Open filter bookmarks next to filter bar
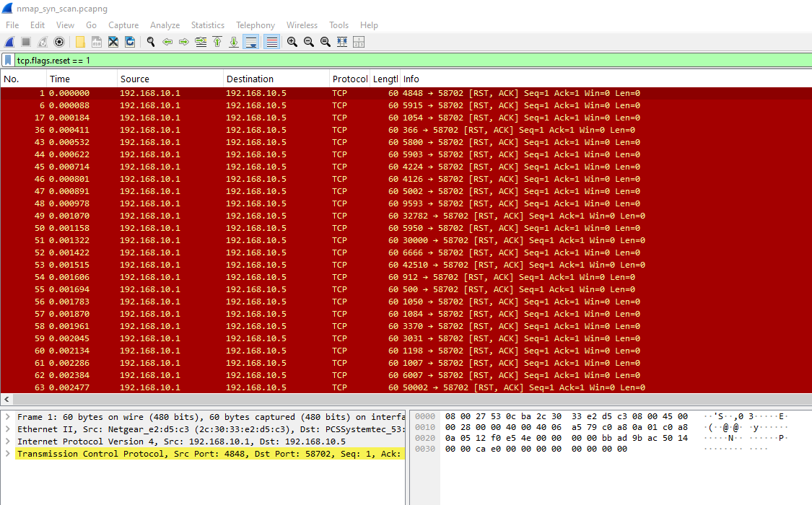 pyautogui.click(x=7, y=61)
